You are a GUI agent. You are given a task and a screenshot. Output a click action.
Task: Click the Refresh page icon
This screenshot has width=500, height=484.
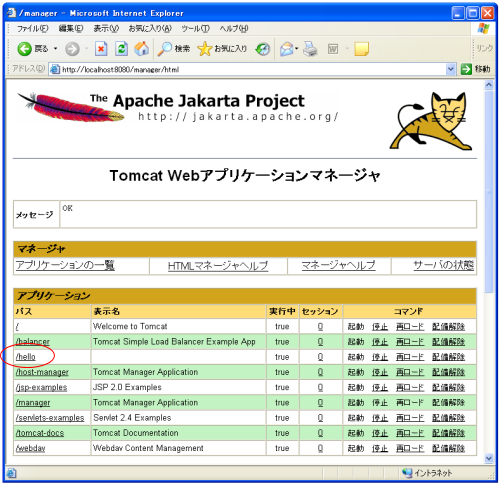coord(121,49)
